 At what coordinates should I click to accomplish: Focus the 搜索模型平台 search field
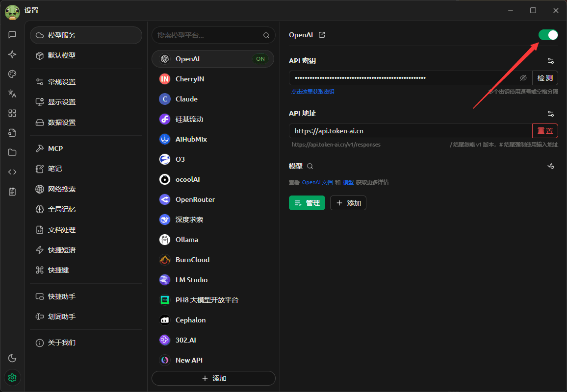(208, 35)
